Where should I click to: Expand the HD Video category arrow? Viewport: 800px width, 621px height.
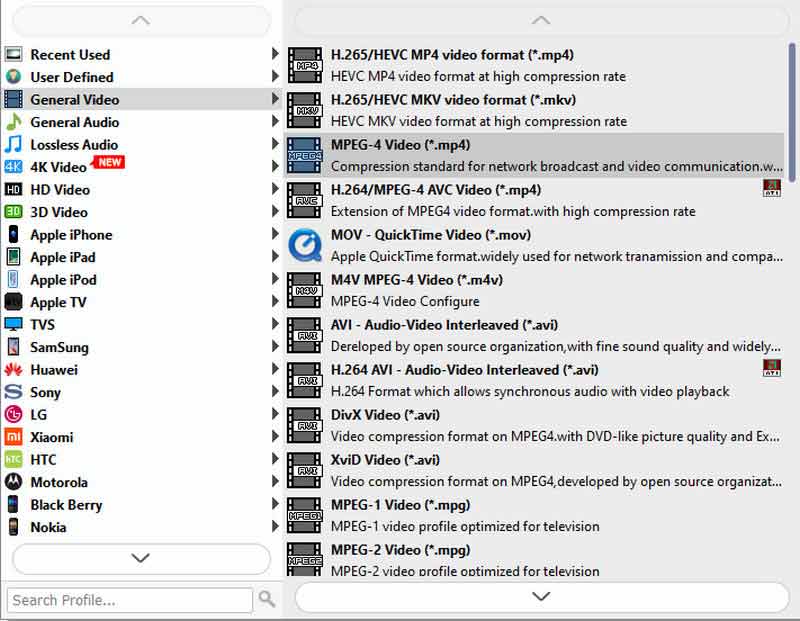275,190
